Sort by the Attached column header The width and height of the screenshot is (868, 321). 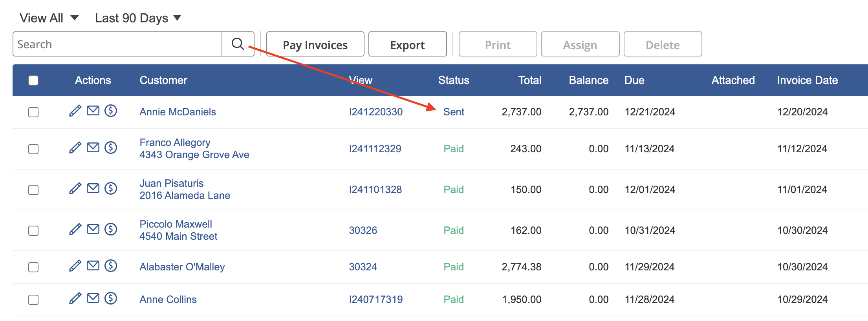733,80
